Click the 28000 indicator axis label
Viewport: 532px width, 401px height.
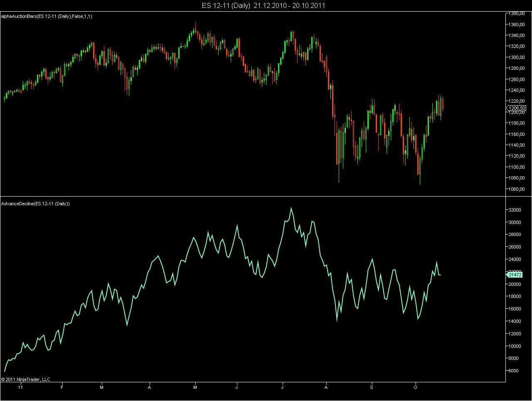click(515, 235)
